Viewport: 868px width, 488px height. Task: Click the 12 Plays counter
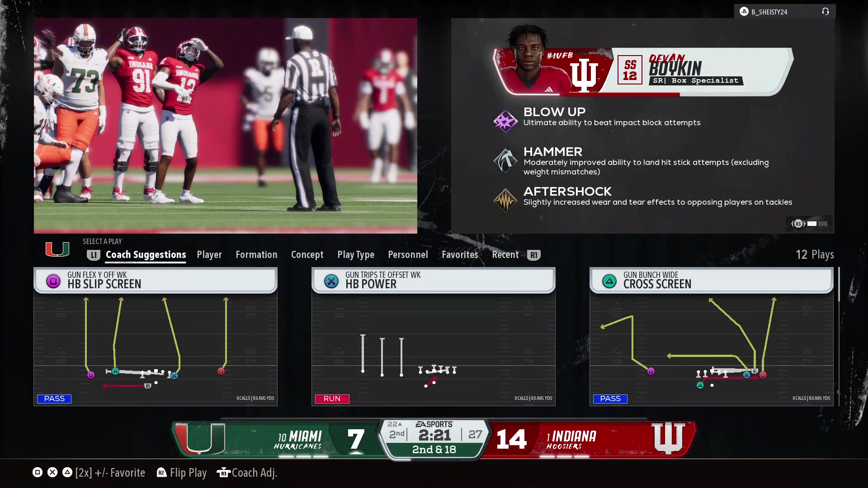[x=815, y=255]
